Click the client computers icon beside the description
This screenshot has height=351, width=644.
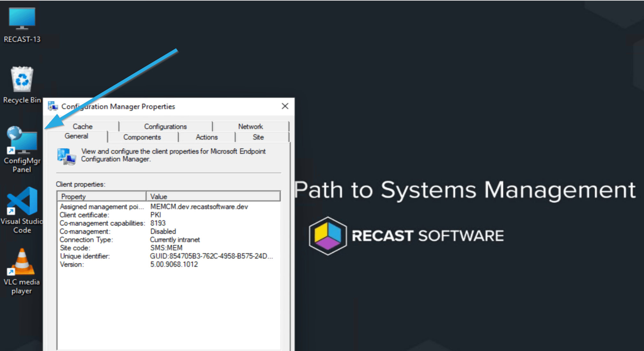pos(66,156)
